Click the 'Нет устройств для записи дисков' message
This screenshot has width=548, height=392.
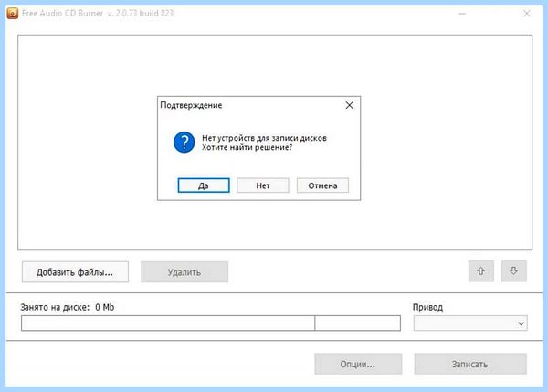click(x=264, y=138)
